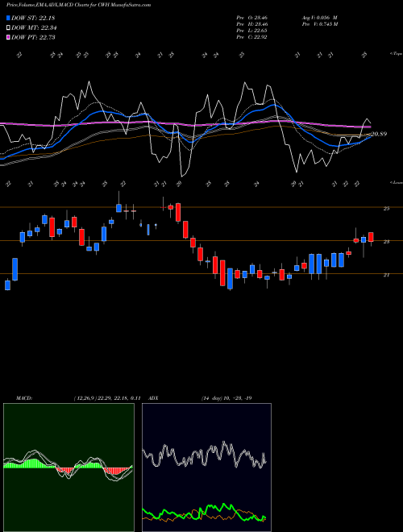The height and width of the screenshot is (532, 403).
Task: Click the ADX parameters '(14 day) 10, +23, -19'
Action: click(226, 398)
